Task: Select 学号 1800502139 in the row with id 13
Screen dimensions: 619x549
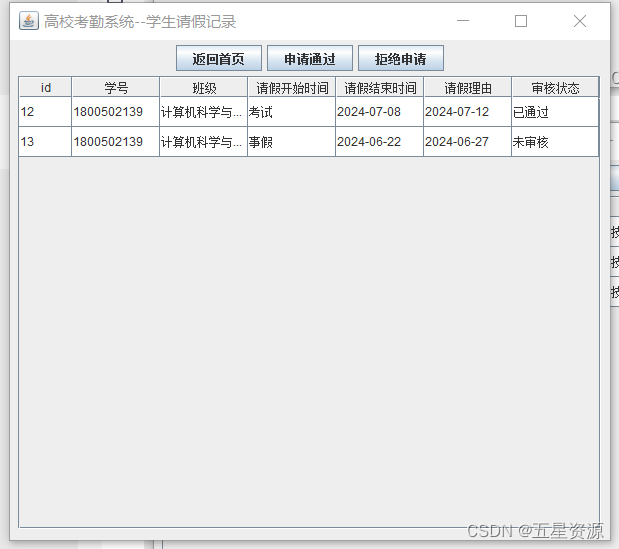Action: click(x=116, y=142)
